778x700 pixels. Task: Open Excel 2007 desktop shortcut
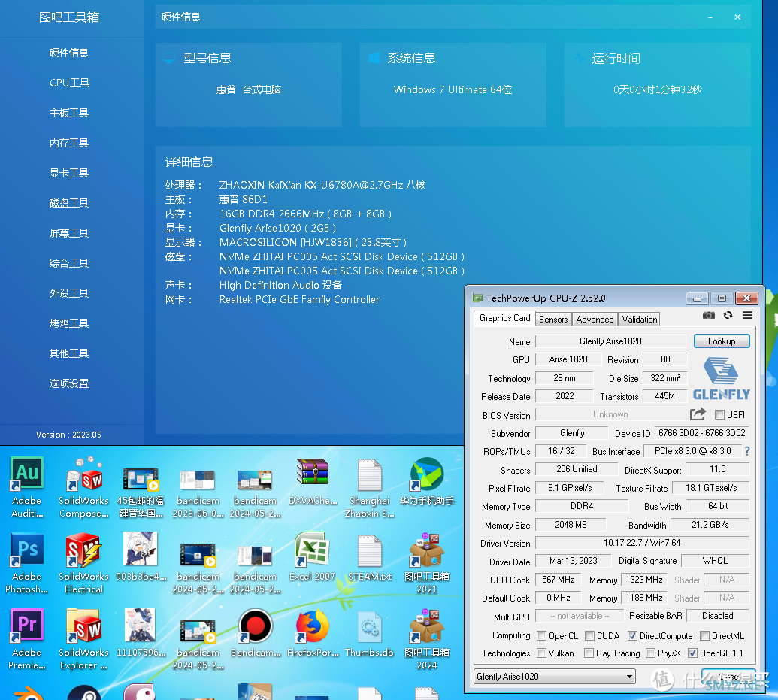point(313,556)
